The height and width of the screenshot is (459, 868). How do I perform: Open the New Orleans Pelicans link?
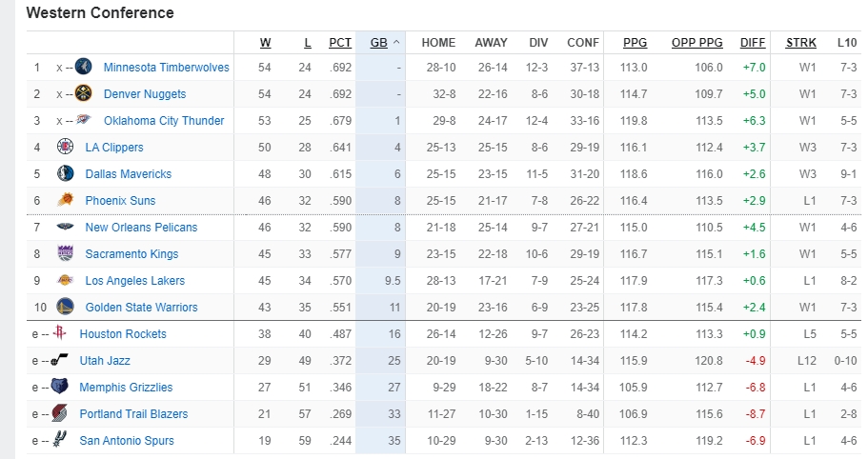pyautogui.click(x=141, y=228)
